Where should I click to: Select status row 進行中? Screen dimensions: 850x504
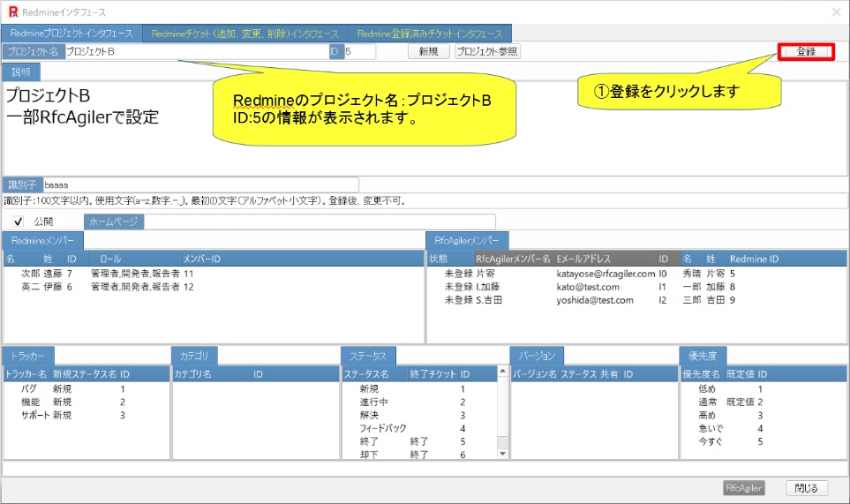[419, 402]
